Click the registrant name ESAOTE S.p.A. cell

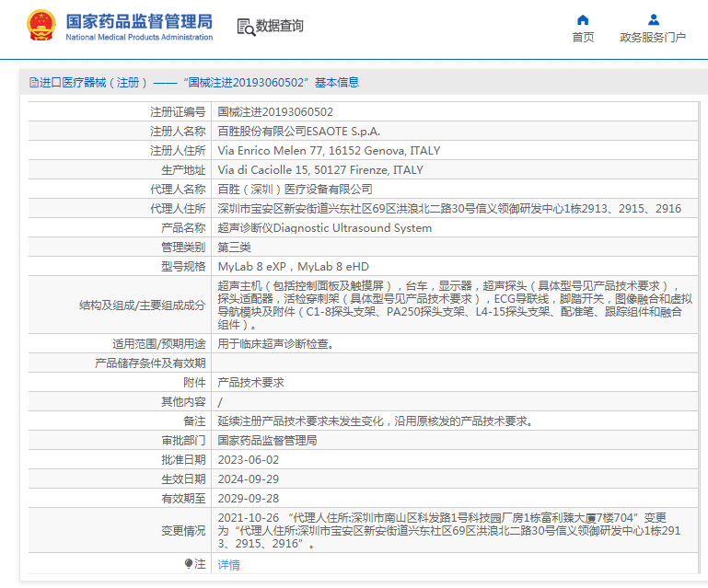pyautogui.click(x=298, y=131)
